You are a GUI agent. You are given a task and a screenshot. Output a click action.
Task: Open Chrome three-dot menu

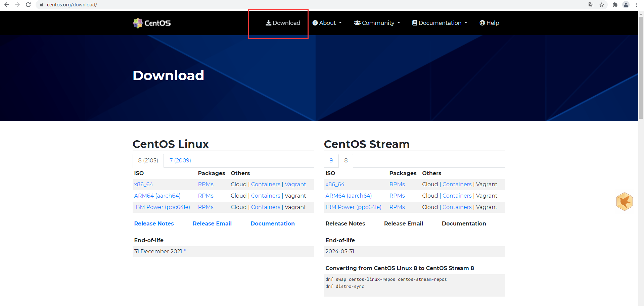point(637,5)
